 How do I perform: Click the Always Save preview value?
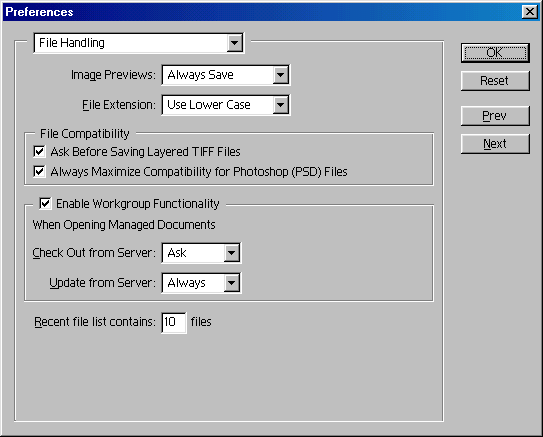click(201, 75)
